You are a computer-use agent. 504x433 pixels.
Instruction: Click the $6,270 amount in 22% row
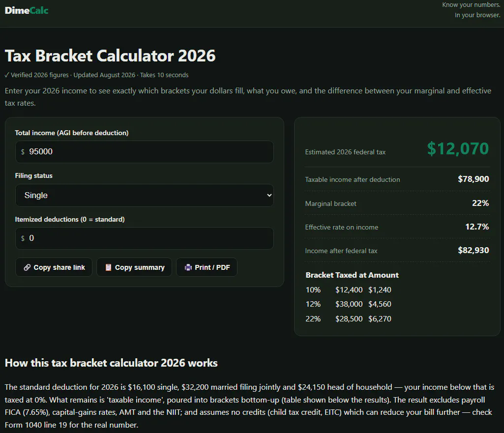click(380, 318)
